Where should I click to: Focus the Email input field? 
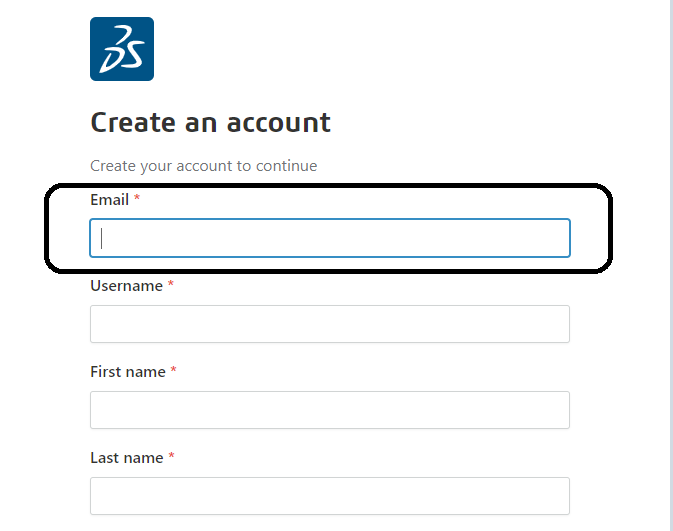click(330, 238)
